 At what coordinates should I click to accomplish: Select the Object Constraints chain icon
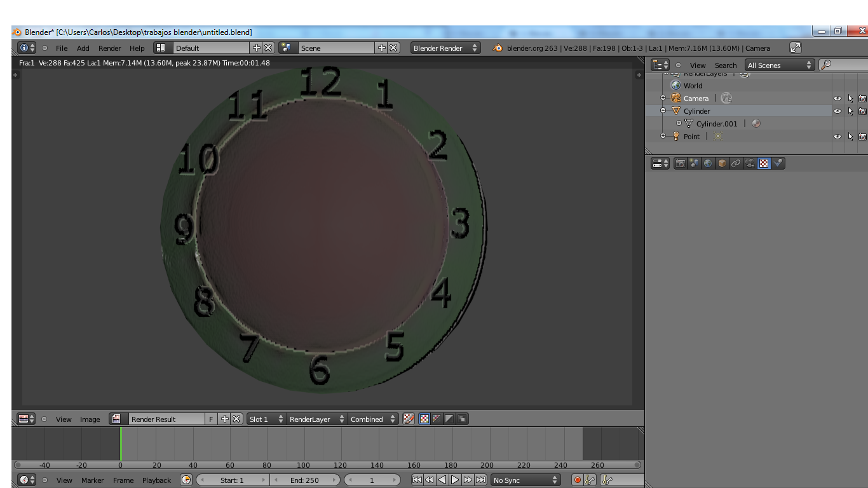pyautogui.click(x=736, y=163)
